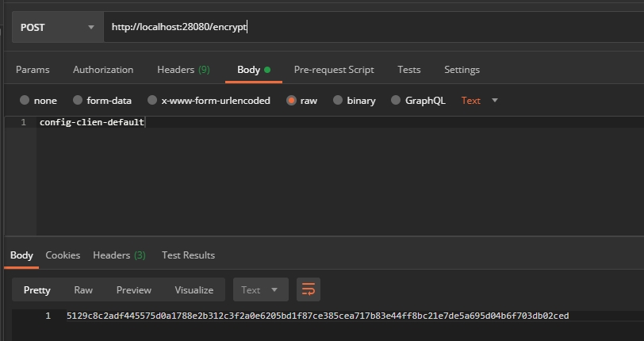This screenshot has height=341, width=644.
Task: Open the response Headers (3) tab
Action: 119,255
